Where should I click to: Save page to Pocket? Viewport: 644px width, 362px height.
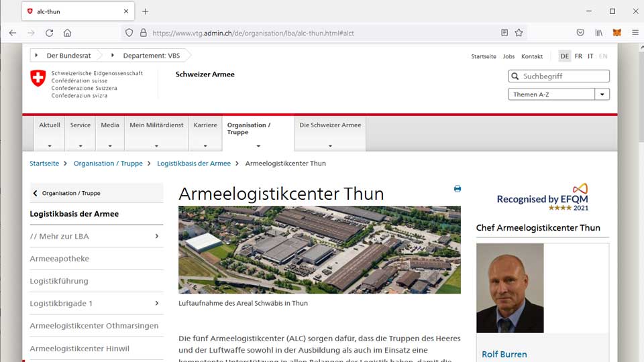point(580,32)
